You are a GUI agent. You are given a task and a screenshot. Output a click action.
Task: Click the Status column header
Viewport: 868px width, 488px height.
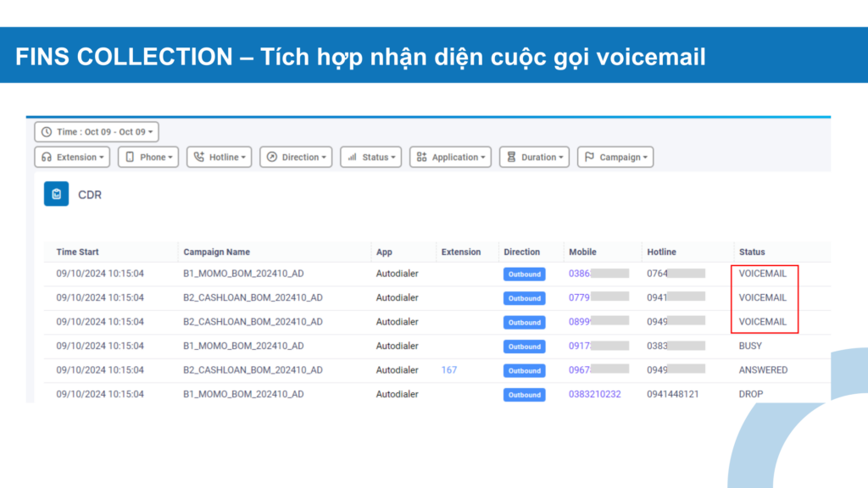751,252
